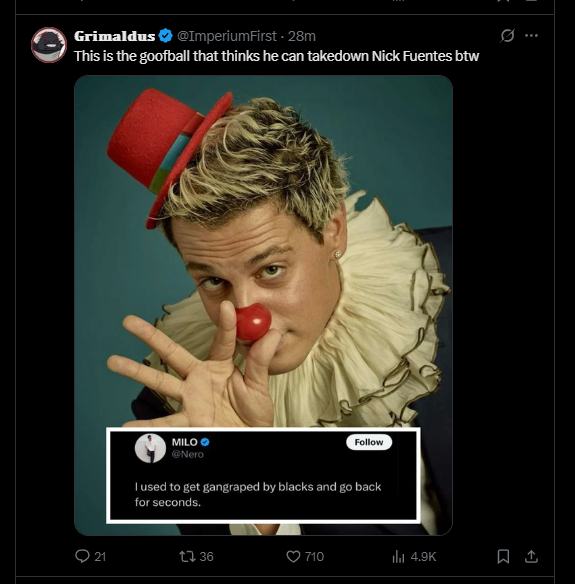Viewport: 575px width, 584px height.
Task: Click the share upload icon
Action: point(531,556)
